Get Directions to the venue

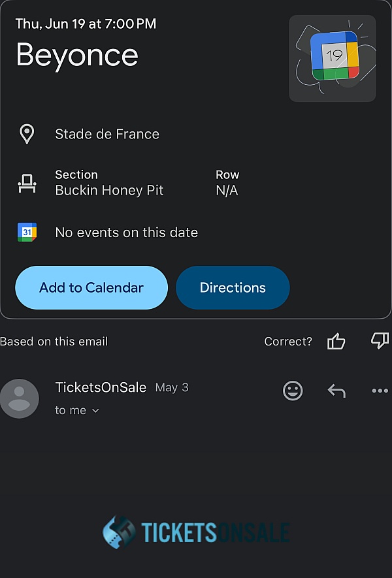click(x=233, y=287)
